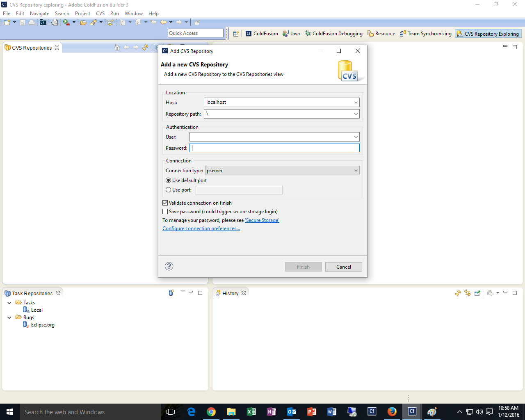Open Task Repositories view menu arrow
Image resolution: width=525 pixels, height=420 pixels.
coord(183,292)
